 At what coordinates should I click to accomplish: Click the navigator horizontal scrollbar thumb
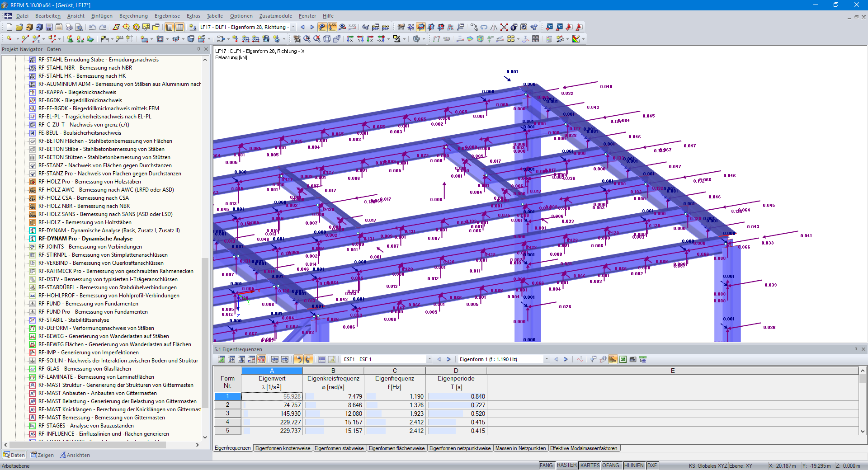click(x=87, y=445)
